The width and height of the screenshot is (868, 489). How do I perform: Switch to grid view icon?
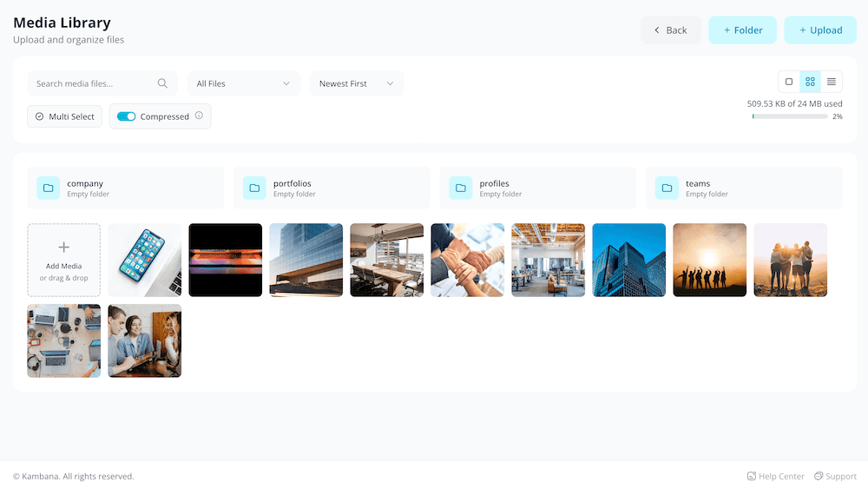pos(810,82)
